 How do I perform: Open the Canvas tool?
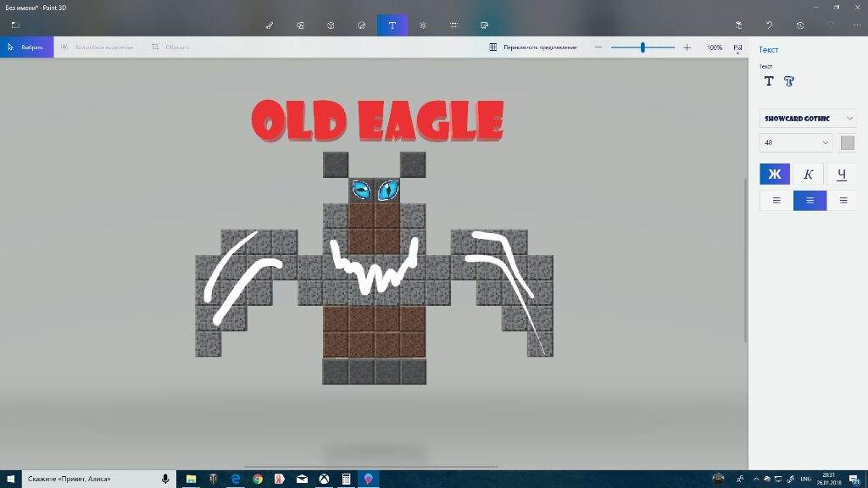pyautogui.click(x=454, y=25)
